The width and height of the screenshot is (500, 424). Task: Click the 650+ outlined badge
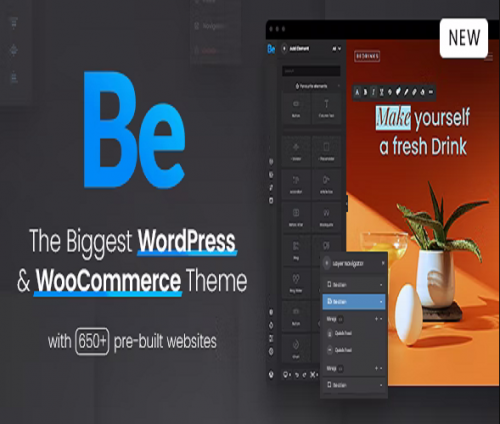pyautogui.click(x=92, y=342)
